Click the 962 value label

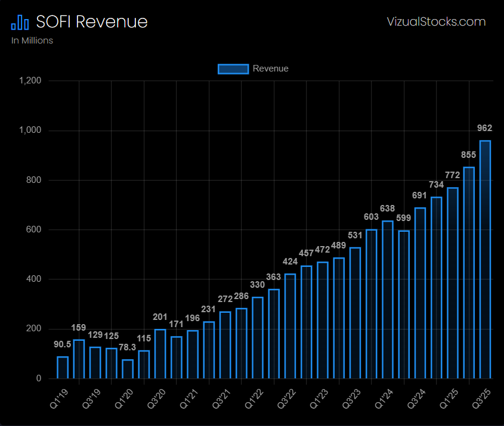484,128
